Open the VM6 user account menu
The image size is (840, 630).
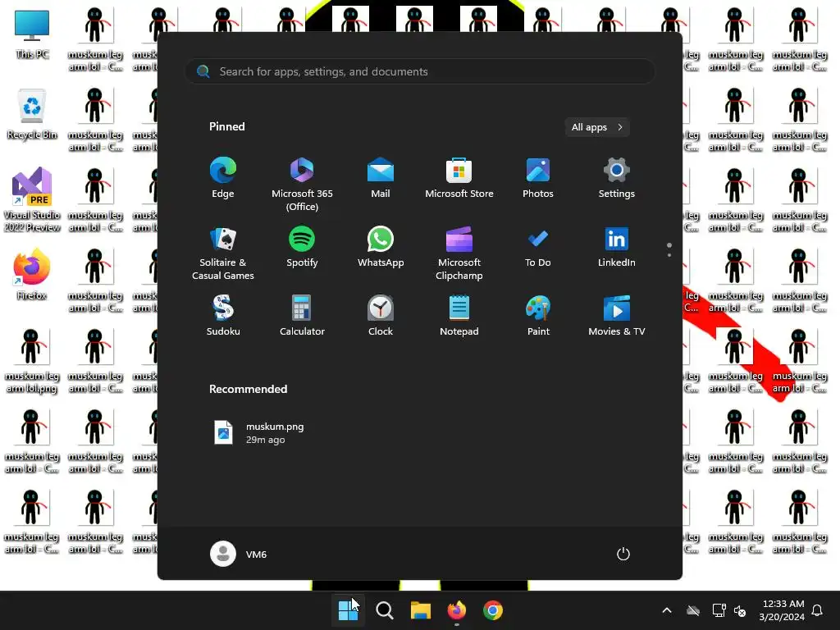[x=239, y=554]
